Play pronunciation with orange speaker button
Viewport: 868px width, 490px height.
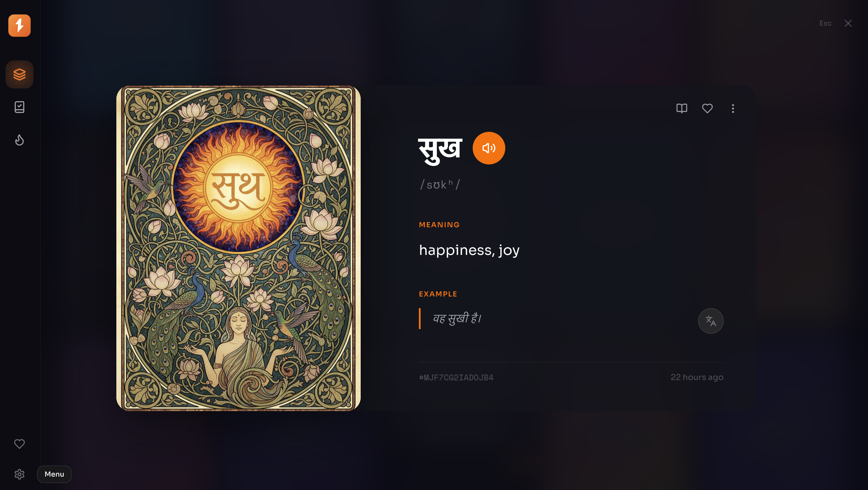tap(489, 148)
